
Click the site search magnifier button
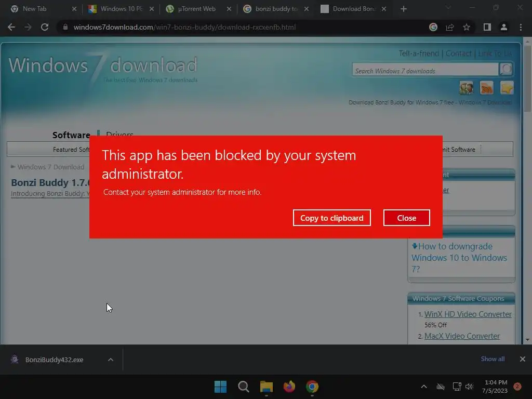tap(506, 70)
